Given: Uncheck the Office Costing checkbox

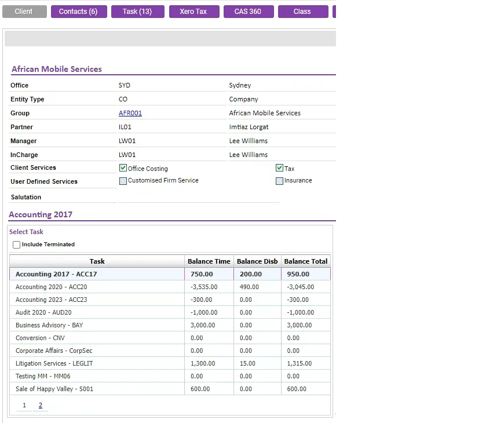Looking at the screenshot, I should [x=123, y=168].
